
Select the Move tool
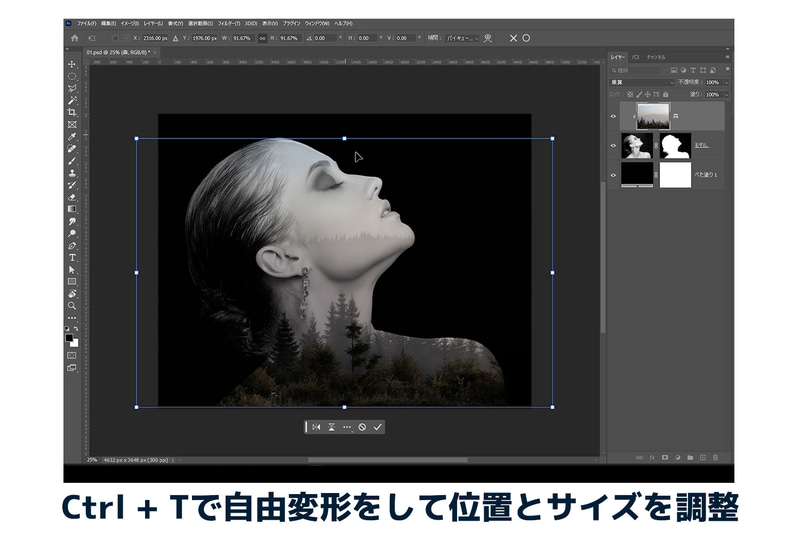(72, 64)
